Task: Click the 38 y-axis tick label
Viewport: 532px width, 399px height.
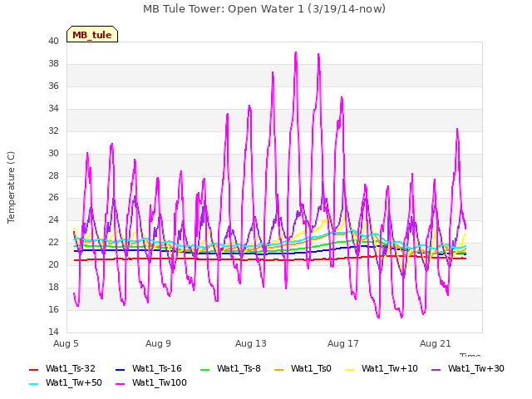Action: click(x=53, y=63)
